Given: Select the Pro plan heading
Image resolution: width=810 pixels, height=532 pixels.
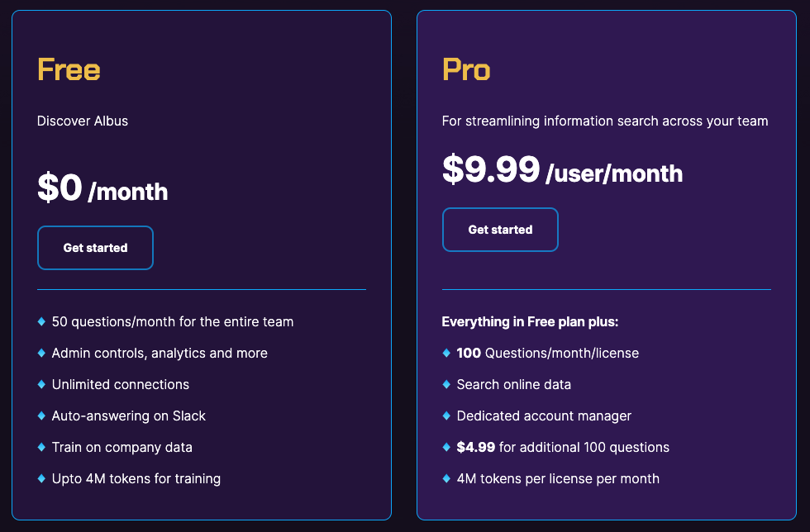Looking at the screenshot, I should 466,71.
